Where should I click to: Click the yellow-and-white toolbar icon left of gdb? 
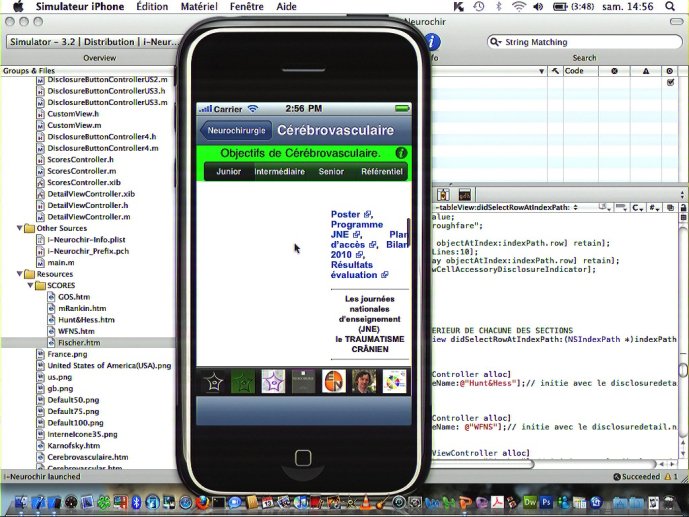point(443,195)
